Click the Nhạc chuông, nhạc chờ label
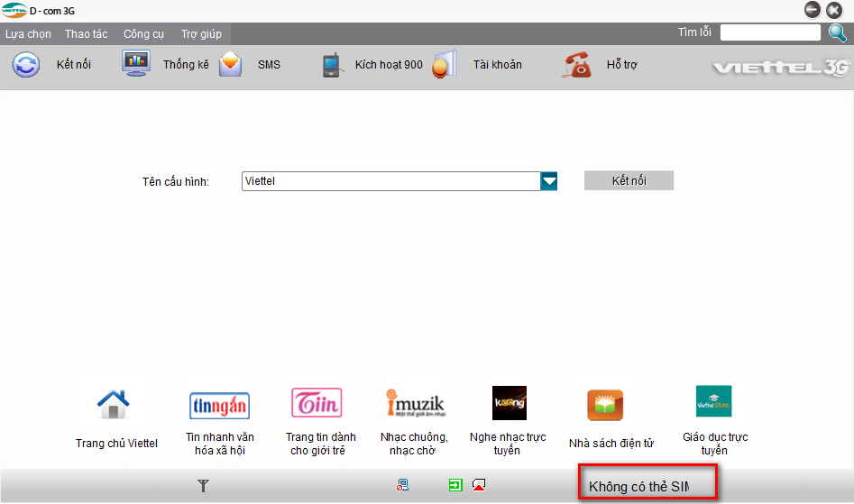The height and width of the screenshot is (504, 854). [x=414, y=444]
